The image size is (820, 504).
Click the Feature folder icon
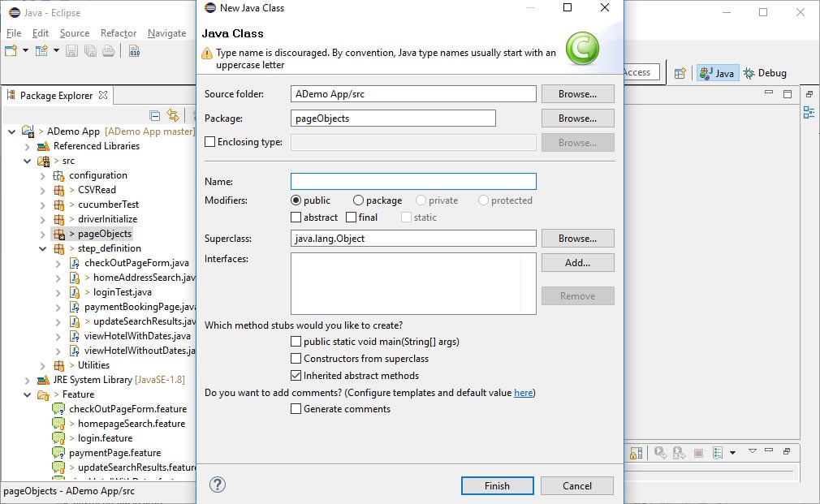43,394
